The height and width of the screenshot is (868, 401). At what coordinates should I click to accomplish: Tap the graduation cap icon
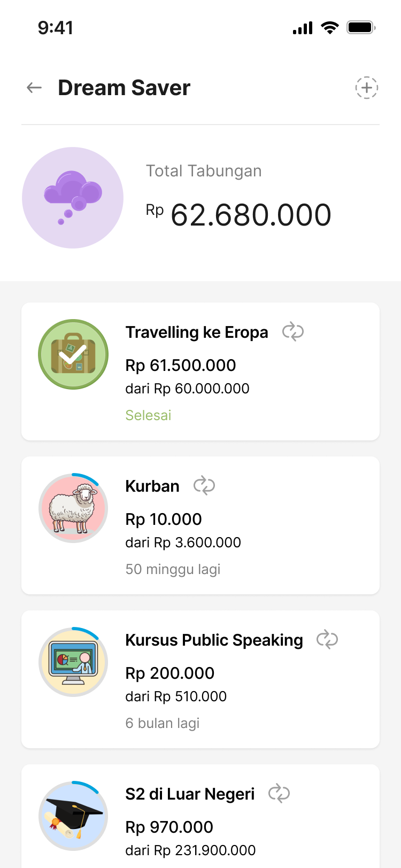pos(73,816)
